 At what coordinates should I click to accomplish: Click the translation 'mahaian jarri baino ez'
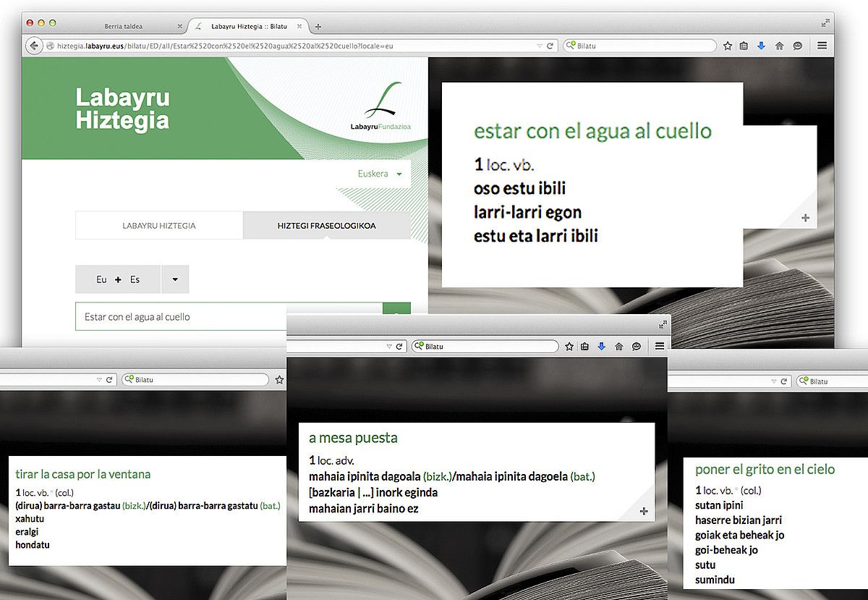pyautogui.click(x=364, y=509)
